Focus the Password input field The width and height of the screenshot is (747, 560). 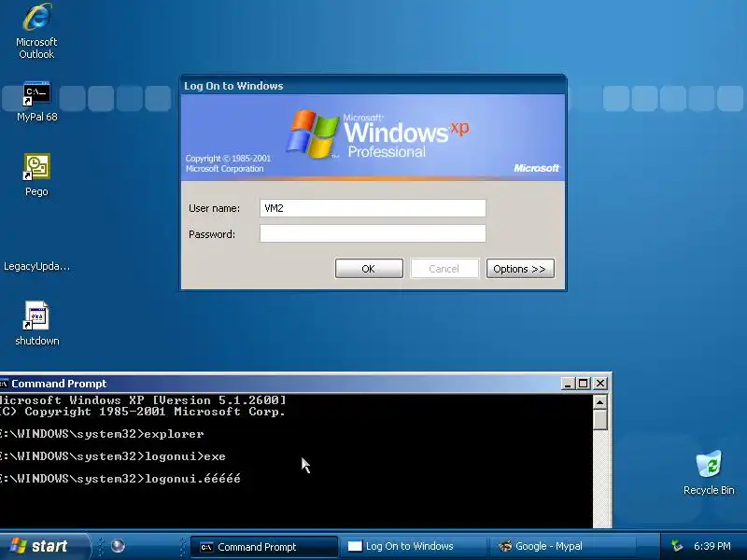point(373,234)
